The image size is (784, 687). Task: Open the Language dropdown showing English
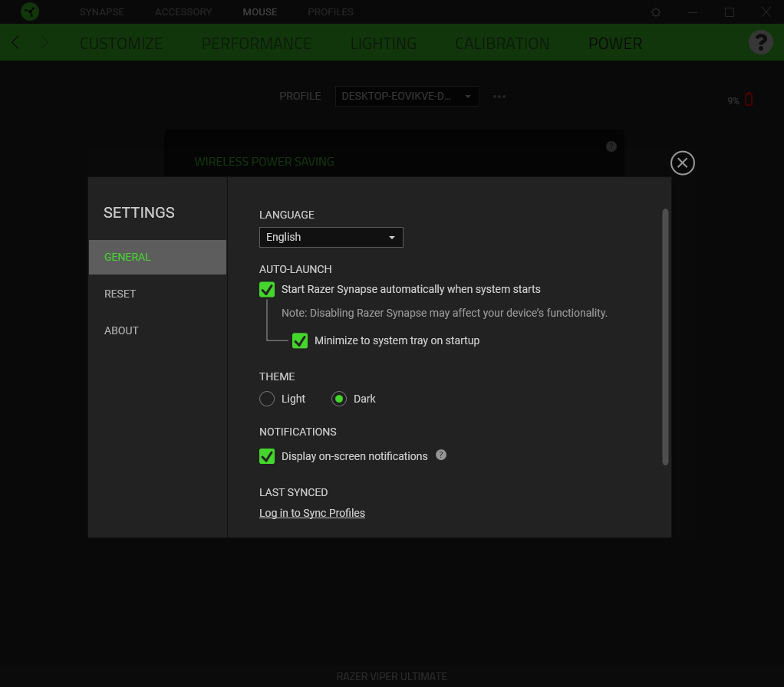[331, 238]
